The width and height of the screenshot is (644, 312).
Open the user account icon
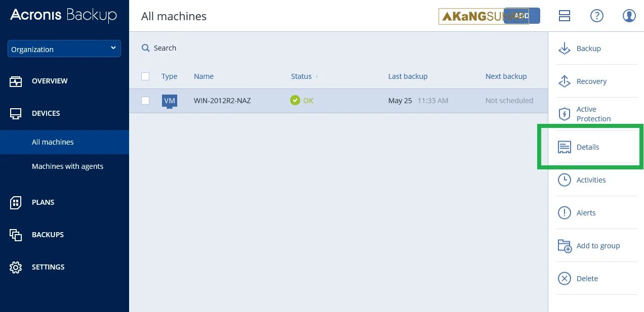click(629, 16)
